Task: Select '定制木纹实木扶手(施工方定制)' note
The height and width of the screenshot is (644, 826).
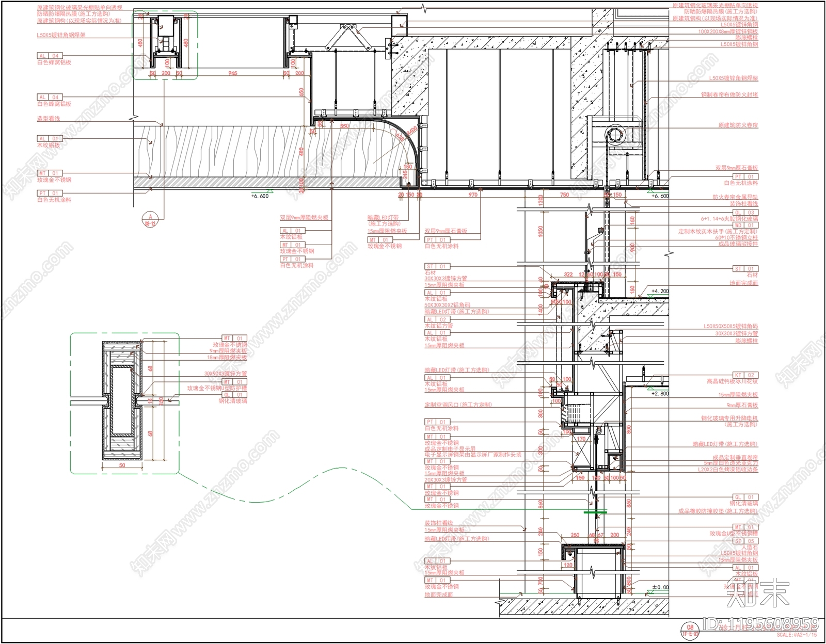Action: pos(718,232)
